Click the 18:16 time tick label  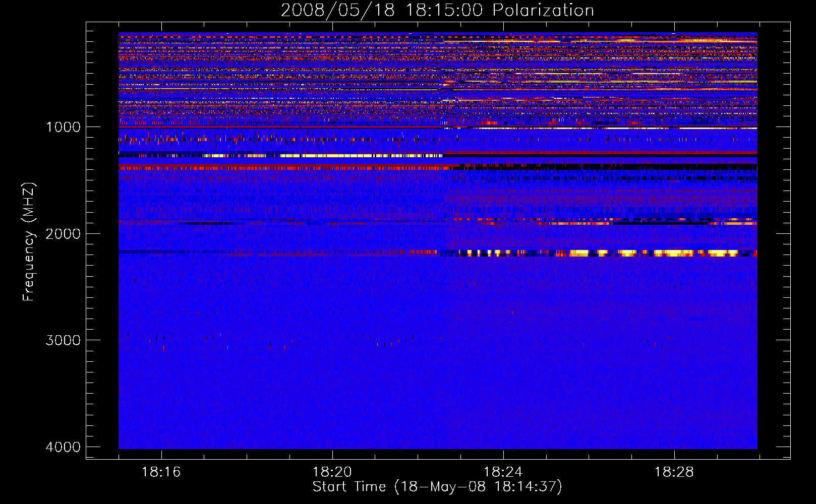tap(161, 472)
